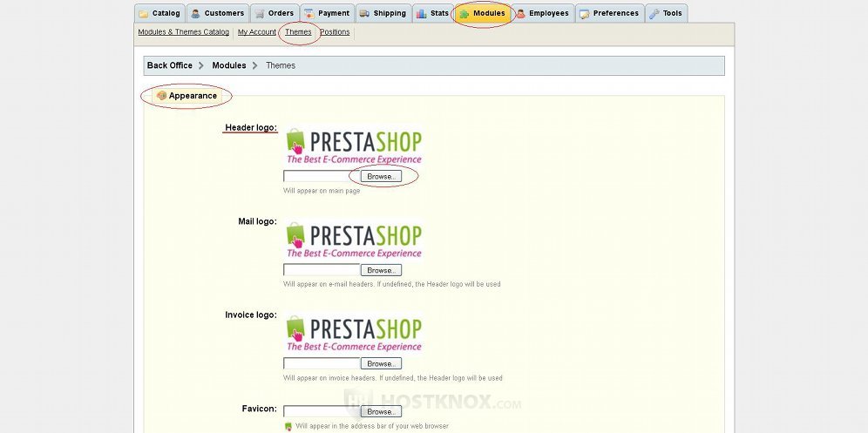
Task: Click the Header logo PrestaShop image
Action: (354, 146)
